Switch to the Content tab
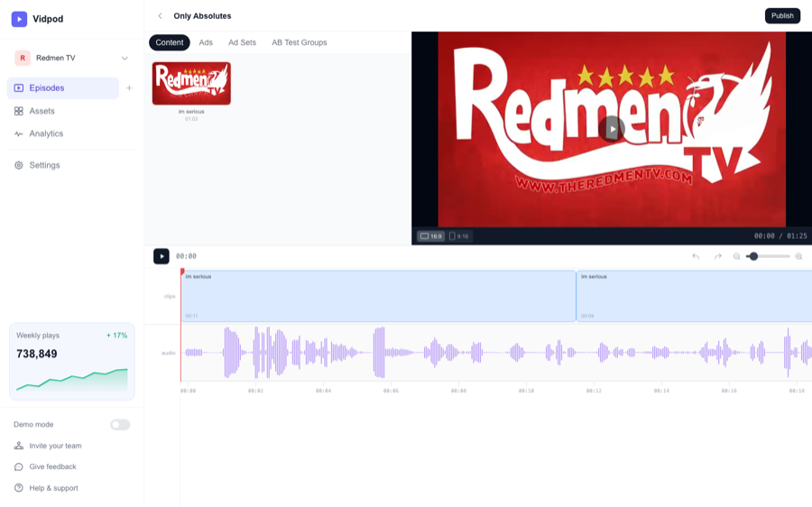The image size is (812, 507). pos(170,42)
